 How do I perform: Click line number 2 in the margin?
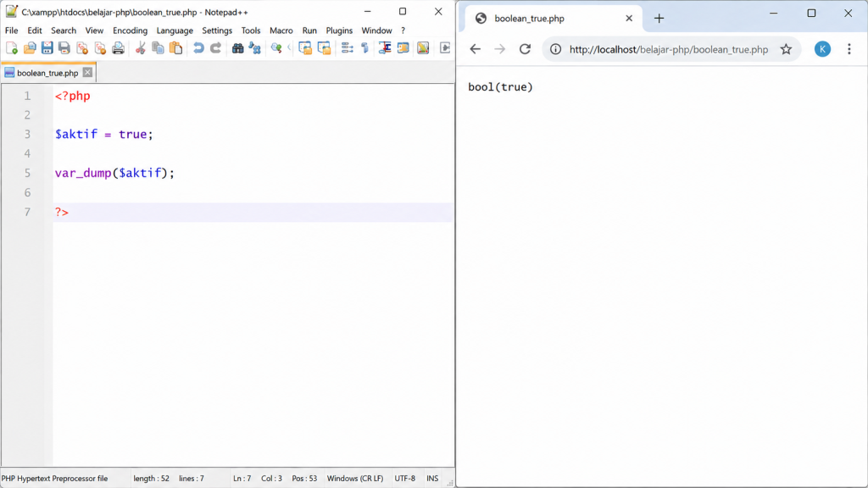(x=27, y=115)
